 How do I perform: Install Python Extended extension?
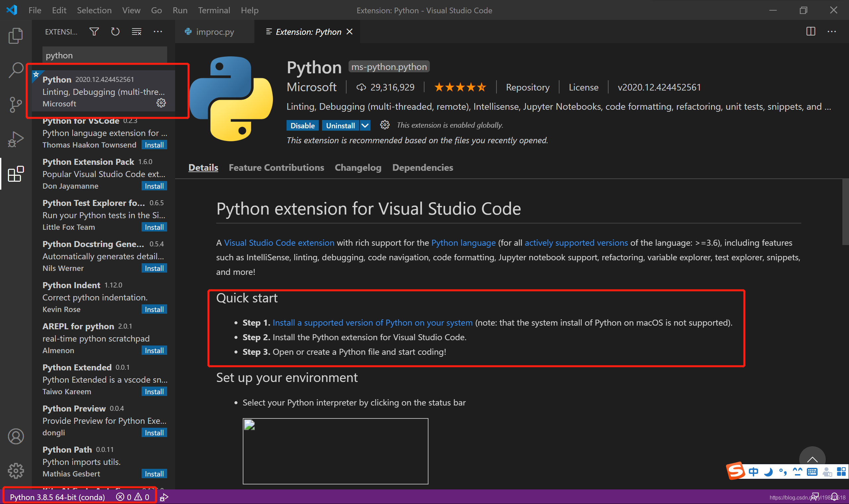[154, 392]
